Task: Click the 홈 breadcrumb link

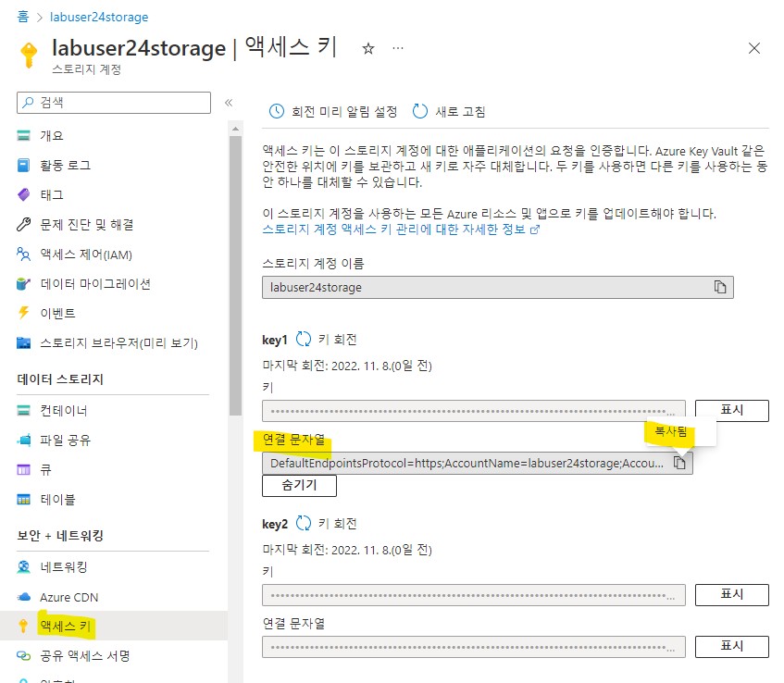Action: (23, 17)
